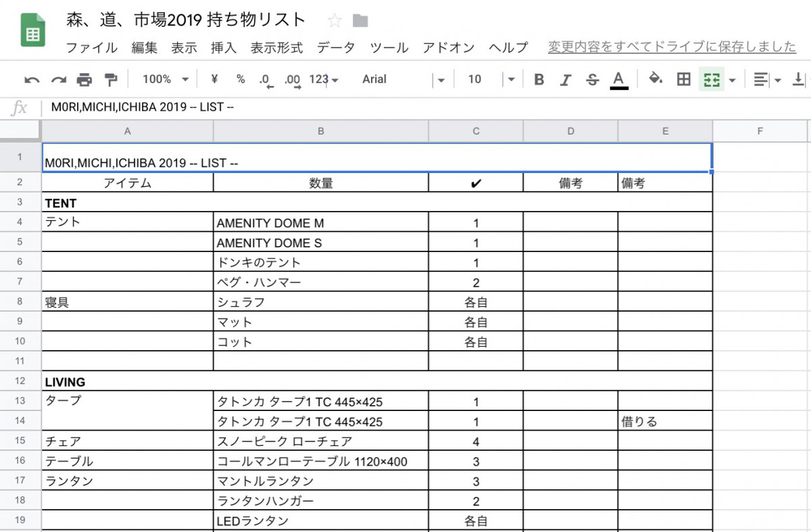Decrease decimal places
Image resolution: width=811 pixels, height=532 pixels.
(266, 80)
